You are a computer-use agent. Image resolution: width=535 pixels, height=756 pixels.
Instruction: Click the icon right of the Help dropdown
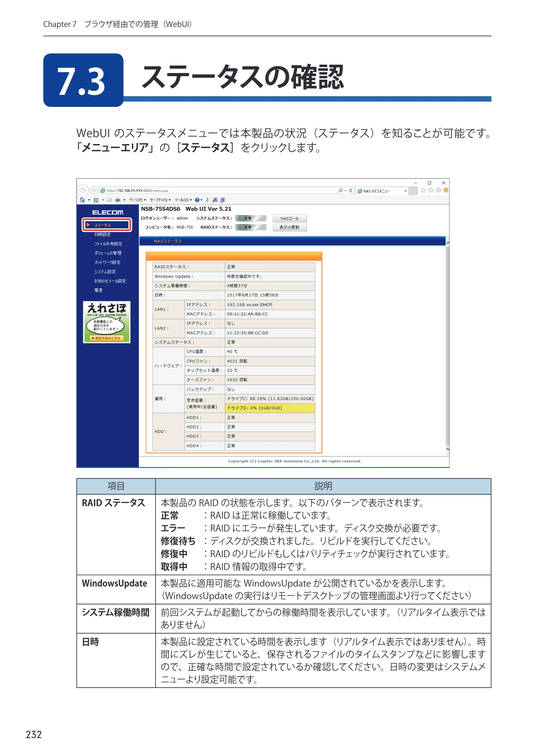coord(207,200)
